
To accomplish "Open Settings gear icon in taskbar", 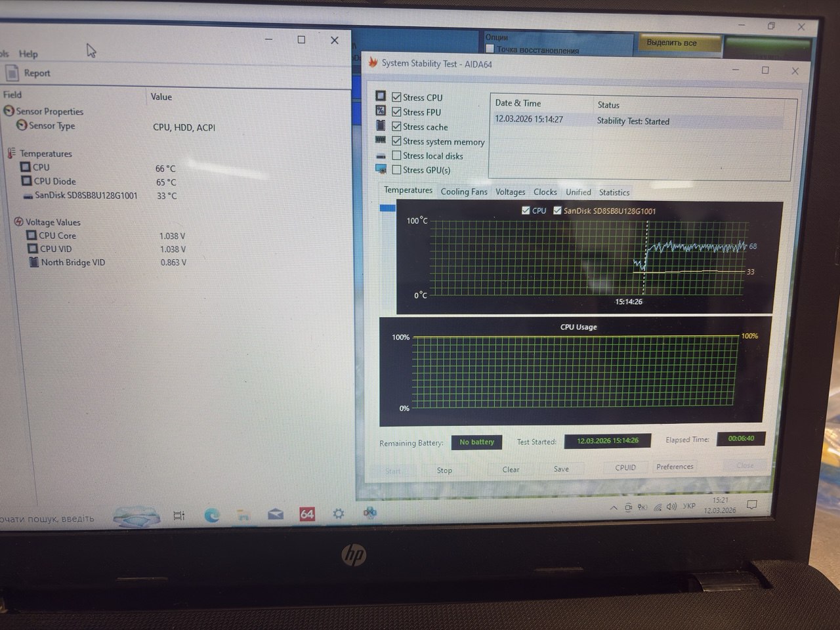I will click(338, 514).
